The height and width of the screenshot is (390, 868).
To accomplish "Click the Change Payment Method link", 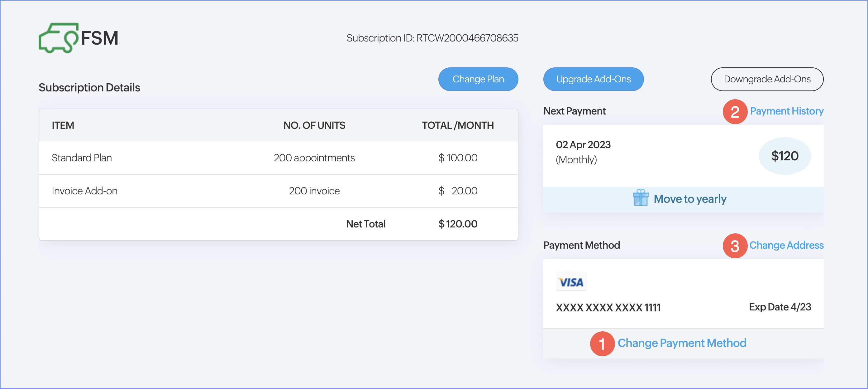I will click(682, 343).
